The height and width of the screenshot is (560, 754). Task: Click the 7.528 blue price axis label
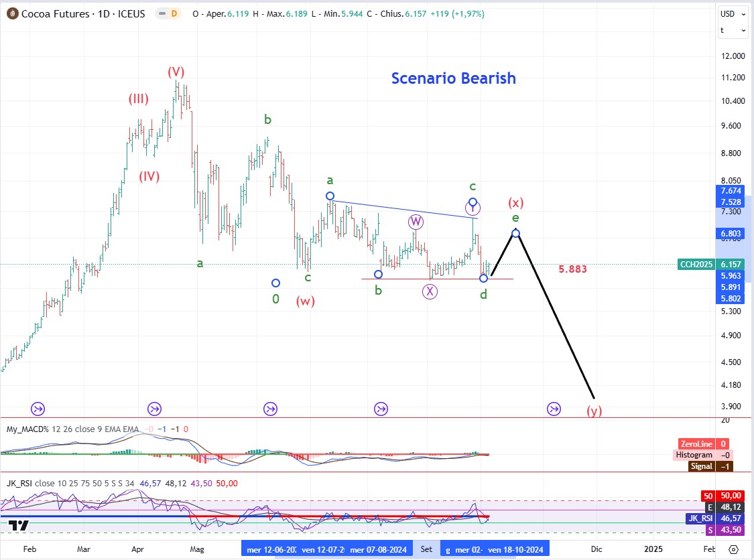pyautogui.click(x=731, y=202)
